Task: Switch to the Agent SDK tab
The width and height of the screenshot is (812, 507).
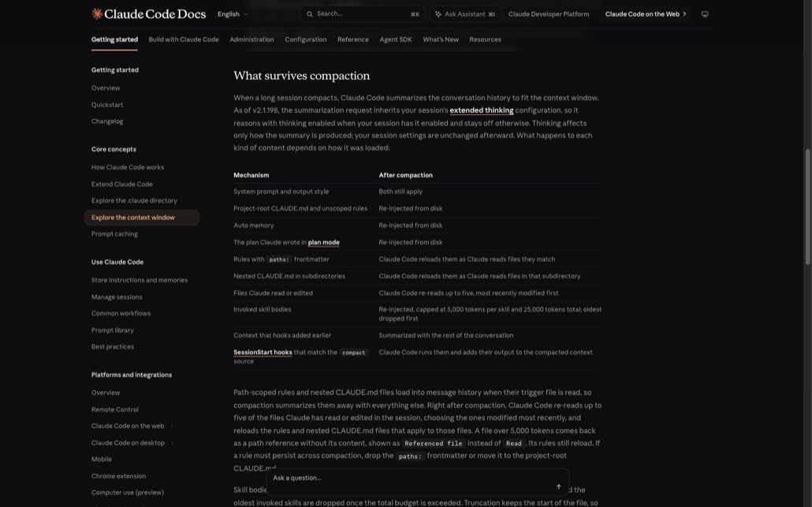Action: (x=396, y=39)
